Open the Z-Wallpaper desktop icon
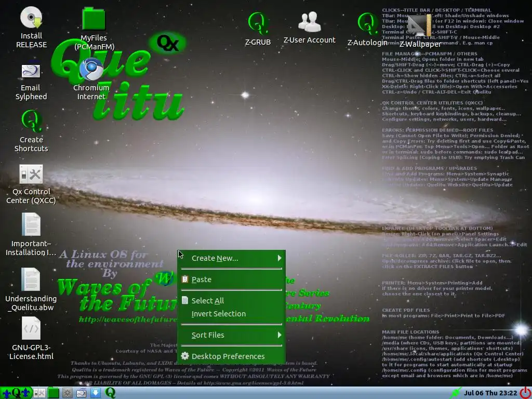 point(420,25)
